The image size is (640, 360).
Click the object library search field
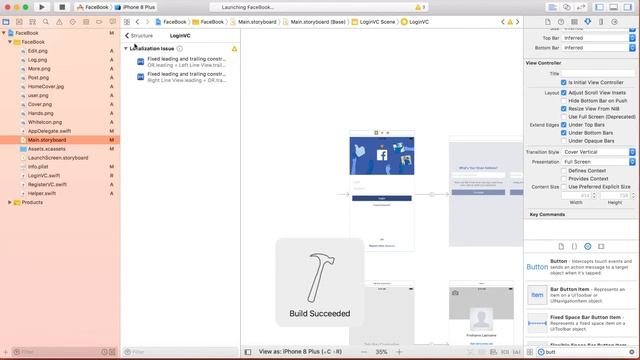(587, 352)
